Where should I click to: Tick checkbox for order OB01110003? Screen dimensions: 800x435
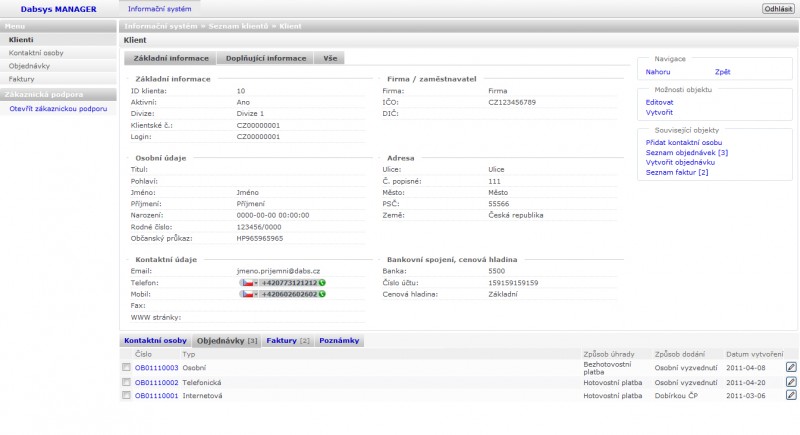coord(126,368)
